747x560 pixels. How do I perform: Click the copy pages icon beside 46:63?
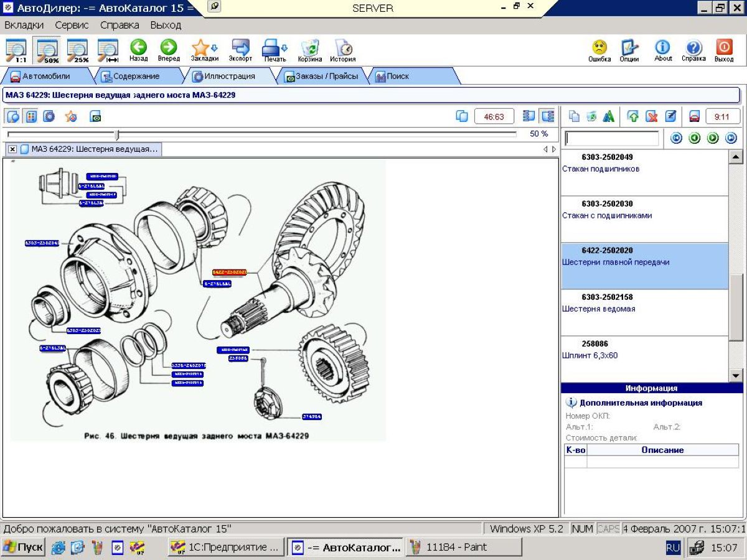click(x=462, y=116)
